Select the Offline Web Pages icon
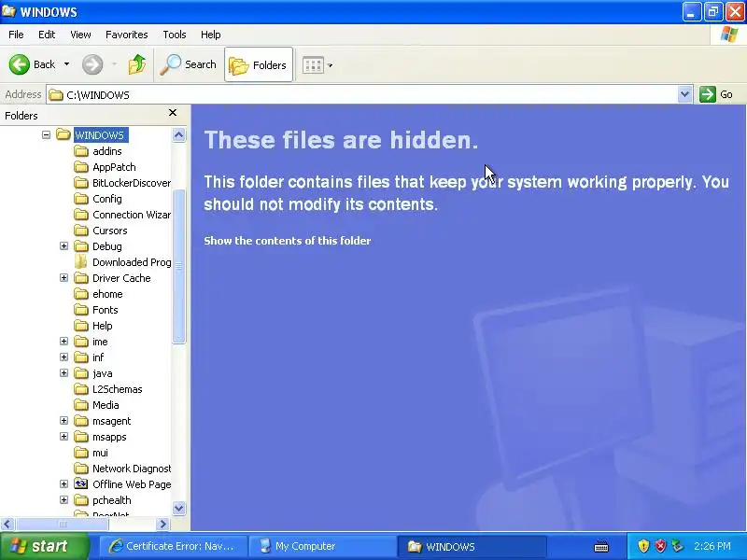 [x=81, y=484]
